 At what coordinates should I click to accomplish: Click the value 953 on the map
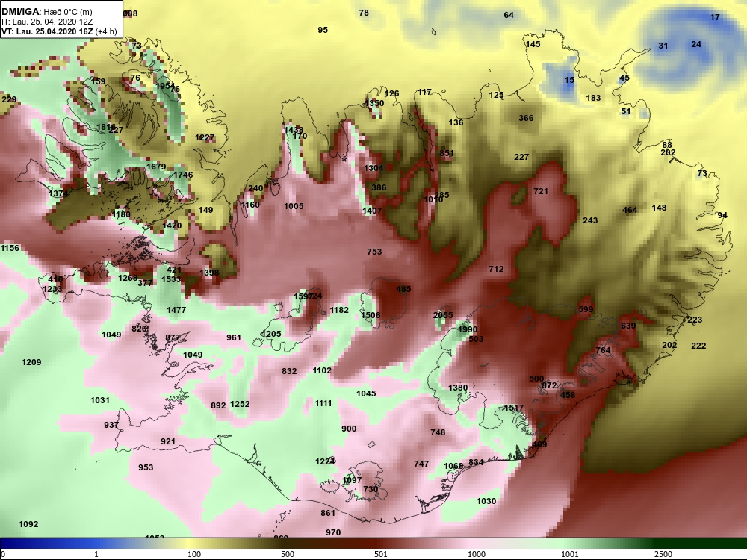point(146,467)
